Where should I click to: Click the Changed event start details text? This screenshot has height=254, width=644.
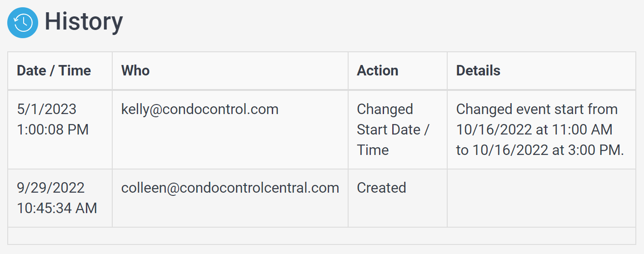pos(540,129)
